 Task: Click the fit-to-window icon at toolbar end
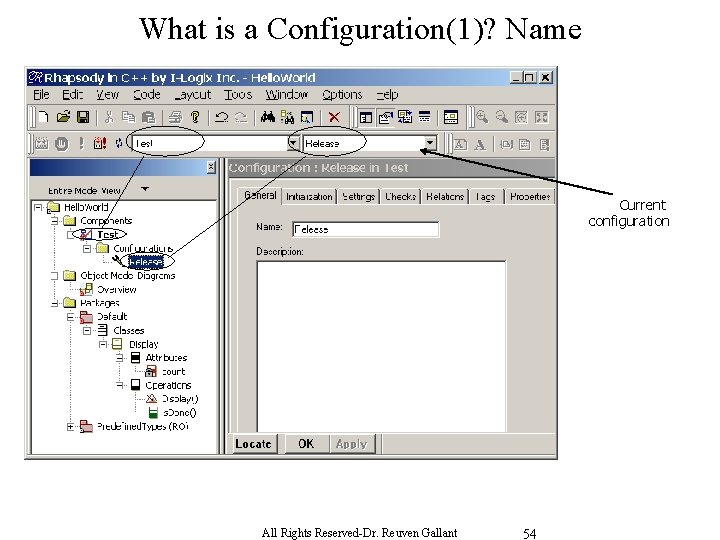pos(541,118)
